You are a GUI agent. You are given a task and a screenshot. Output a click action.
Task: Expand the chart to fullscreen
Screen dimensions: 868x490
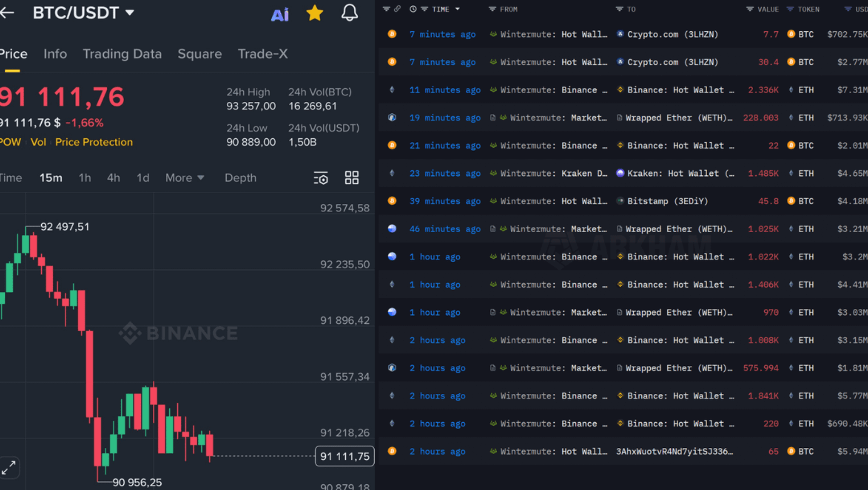pyautogui.click(x=9, y=468)
